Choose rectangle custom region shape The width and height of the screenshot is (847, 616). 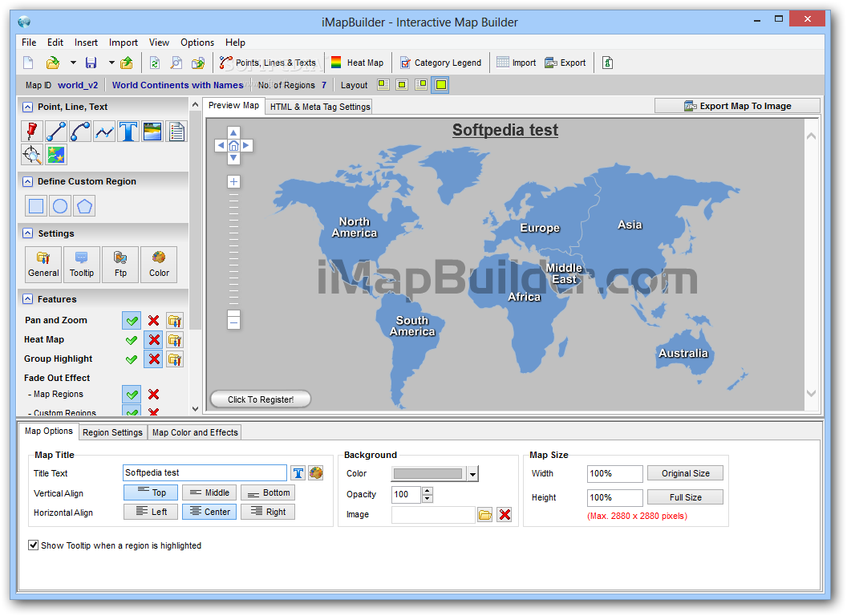tap(36, 206)
